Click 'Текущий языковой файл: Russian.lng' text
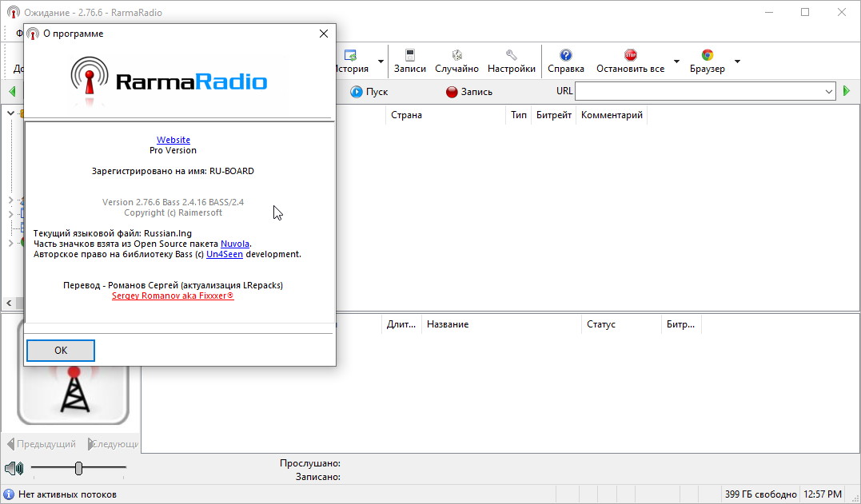Viewport: 861px width, 504px height. pos(113,233)
